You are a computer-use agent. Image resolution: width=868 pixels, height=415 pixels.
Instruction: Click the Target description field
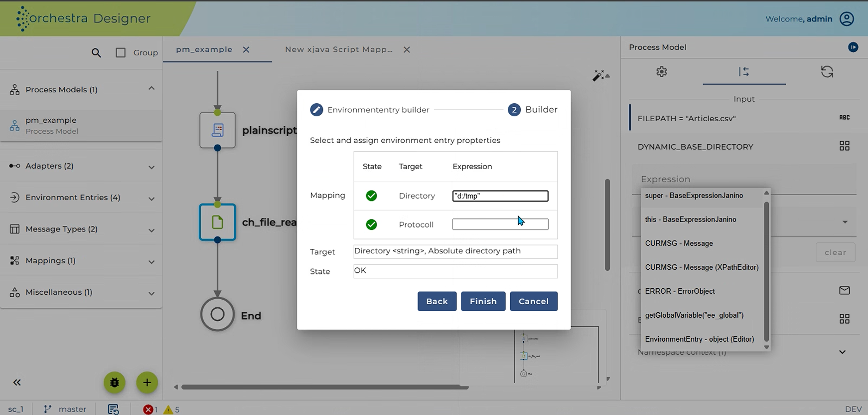click(455, 251)
